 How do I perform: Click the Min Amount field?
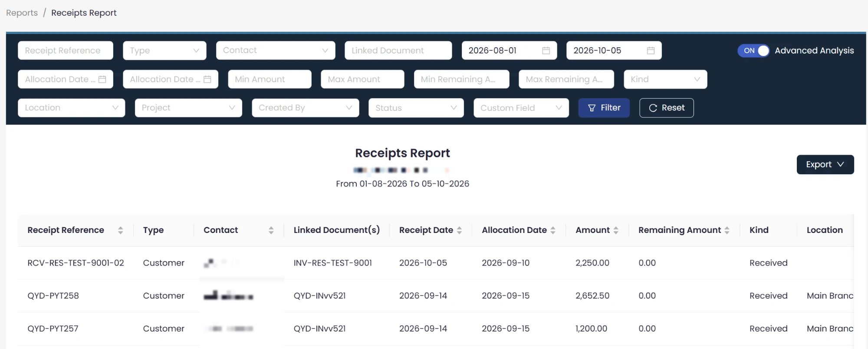pos(270,79)
